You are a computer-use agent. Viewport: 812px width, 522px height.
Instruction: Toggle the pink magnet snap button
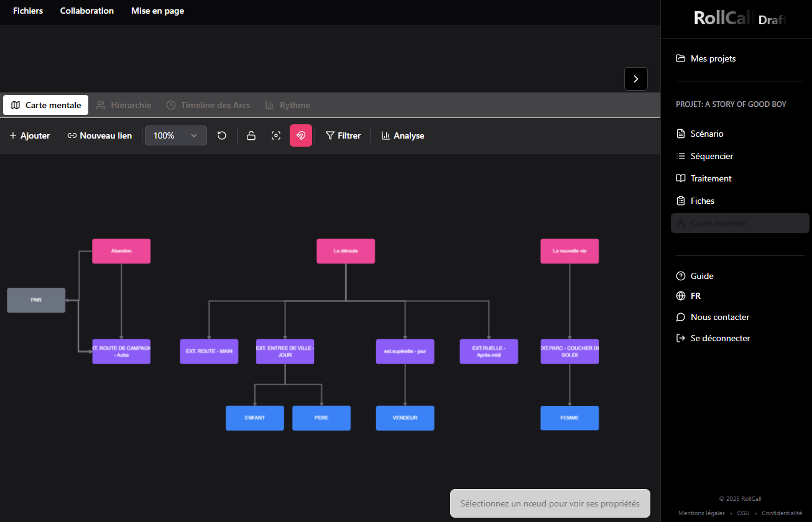(x=301, y=135)
